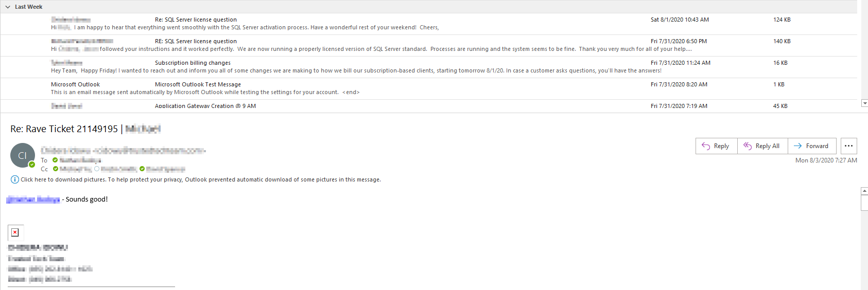Click the third Cc recipient's green presence icon
Screen dimensions: 868x290
pos(142,169)
